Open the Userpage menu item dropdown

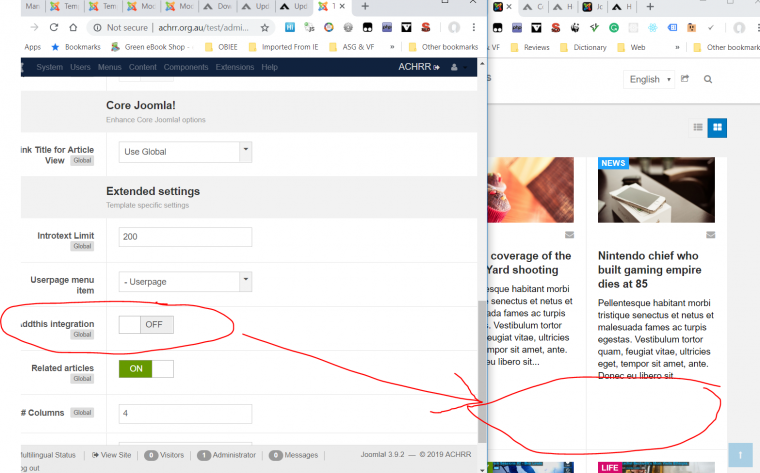[x=185, y=282]
